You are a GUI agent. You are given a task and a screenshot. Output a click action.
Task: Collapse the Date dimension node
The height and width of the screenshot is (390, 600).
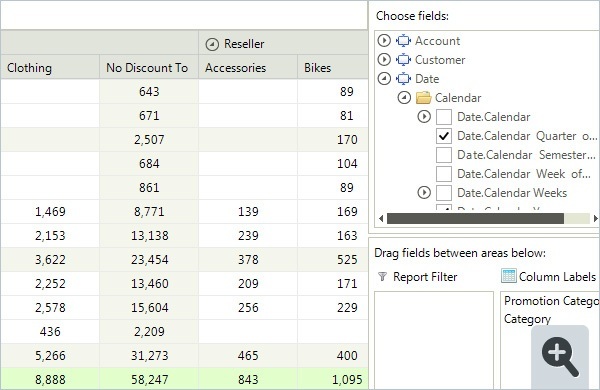384,79
